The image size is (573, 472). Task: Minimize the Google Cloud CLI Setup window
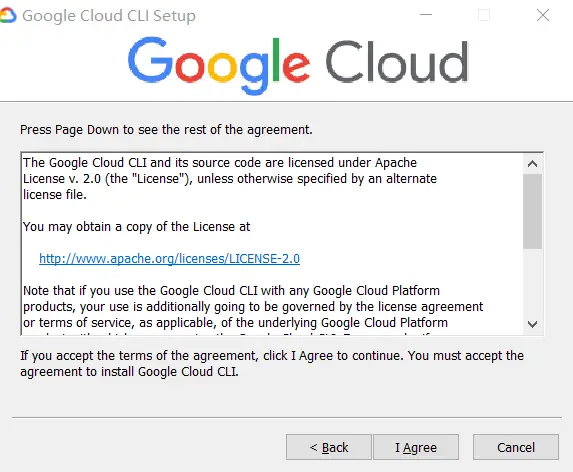(426, 15)
